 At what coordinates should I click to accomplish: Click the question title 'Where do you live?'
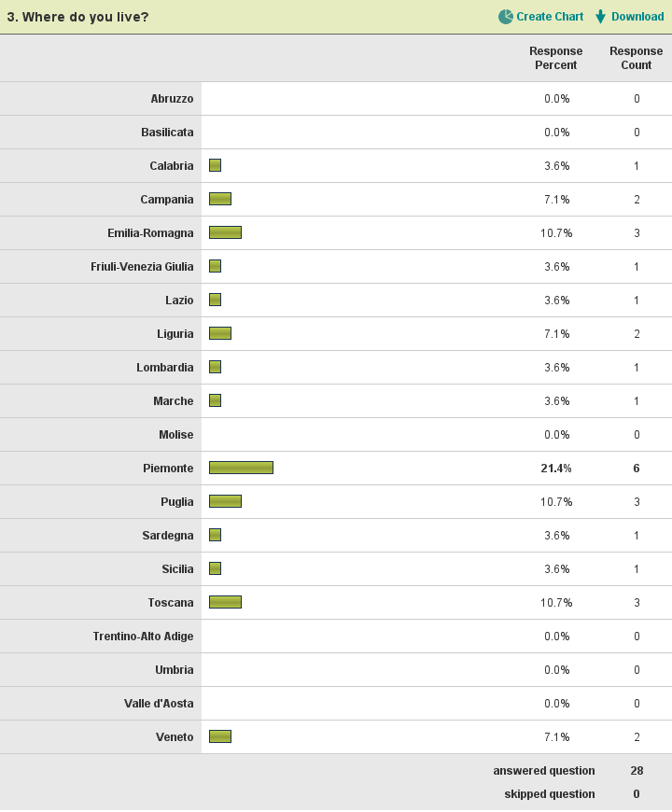coord(78,17)
